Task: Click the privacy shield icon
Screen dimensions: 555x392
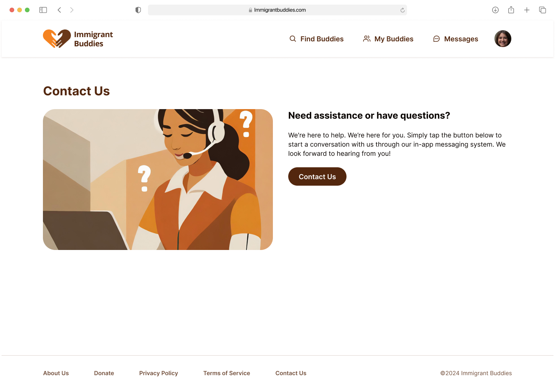Action: click(138, 10)
